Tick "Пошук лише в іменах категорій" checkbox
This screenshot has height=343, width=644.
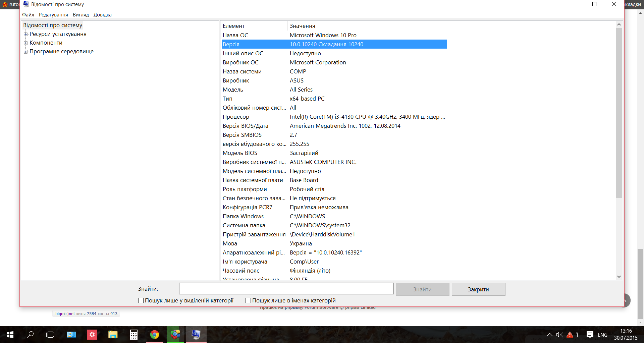click(x=248, y=300)
